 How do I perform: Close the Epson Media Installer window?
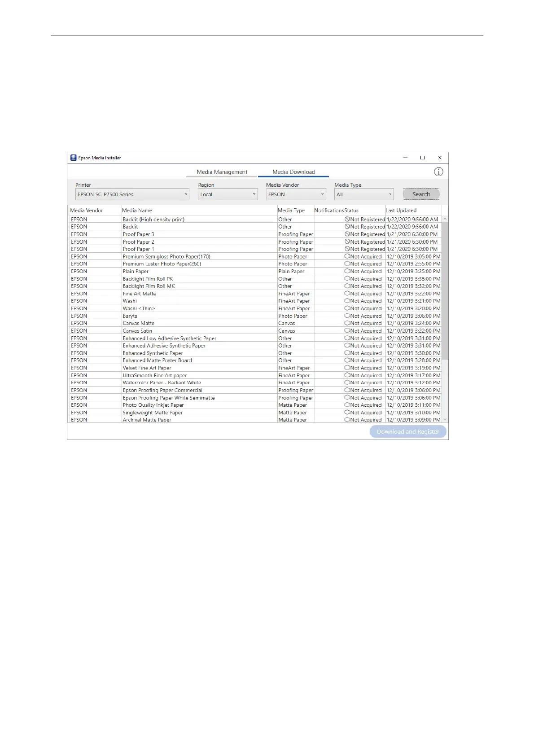[x=440, y=158]
